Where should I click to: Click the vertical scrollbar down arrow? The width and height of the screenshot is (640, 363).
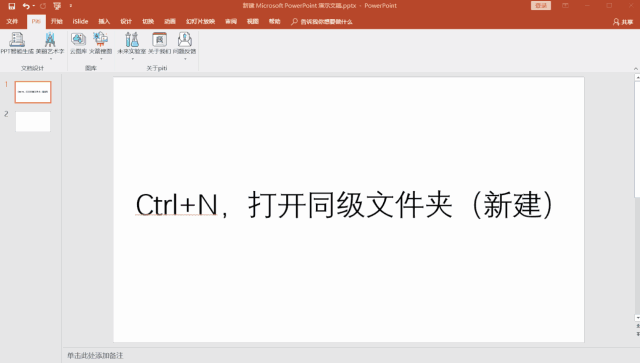click(637, 318)
